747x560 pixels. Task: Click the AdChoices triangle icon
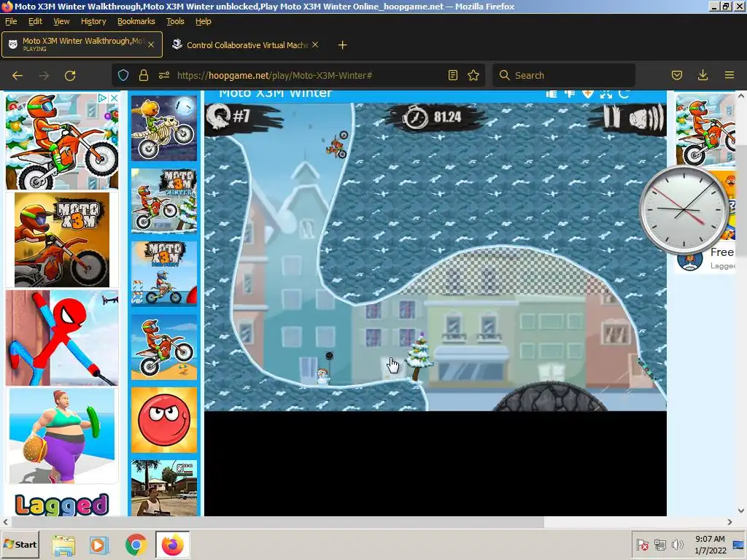102,98
